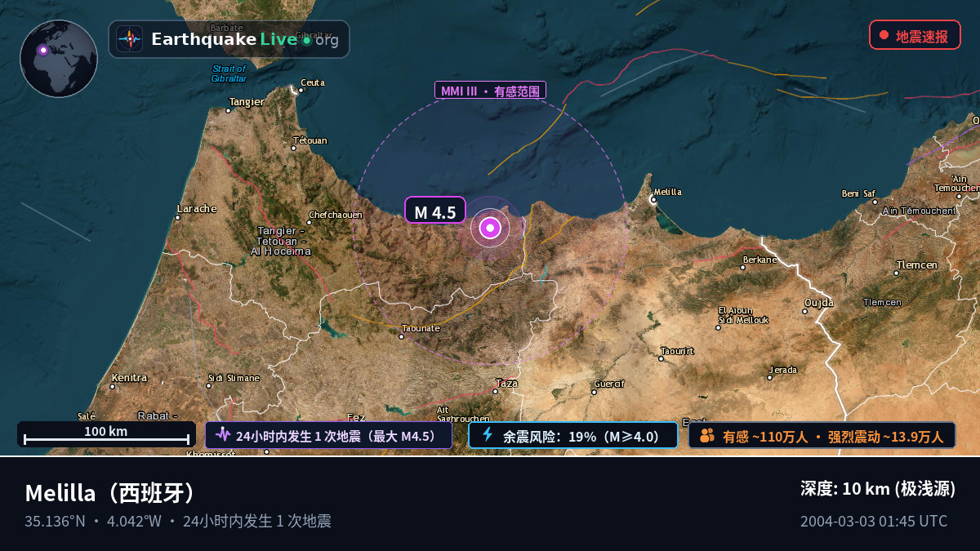The height and width of the screenshot is (551, 980).
Task: Click the Tangier-Tétouan-Al Hoceima region label
Action: point(281,241)
